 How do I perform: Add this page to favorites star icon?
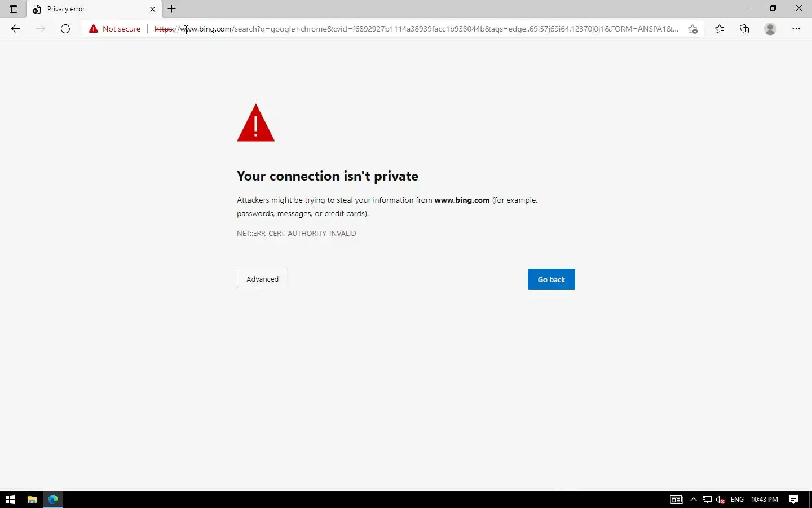coord(693,29)
